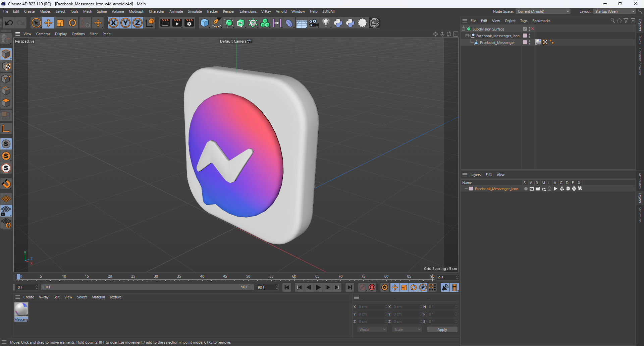Collapse Facebook_Messenger_Icon null in Objects
The height and width of the screenshot is (346, 644).
[x=467, y=36]
